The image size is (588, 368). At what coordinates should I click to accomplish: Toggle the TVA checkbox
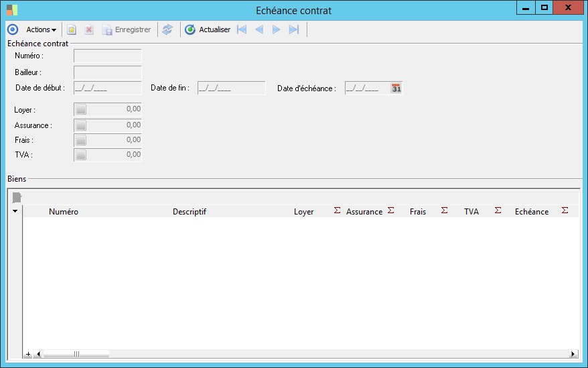[81, 155]
